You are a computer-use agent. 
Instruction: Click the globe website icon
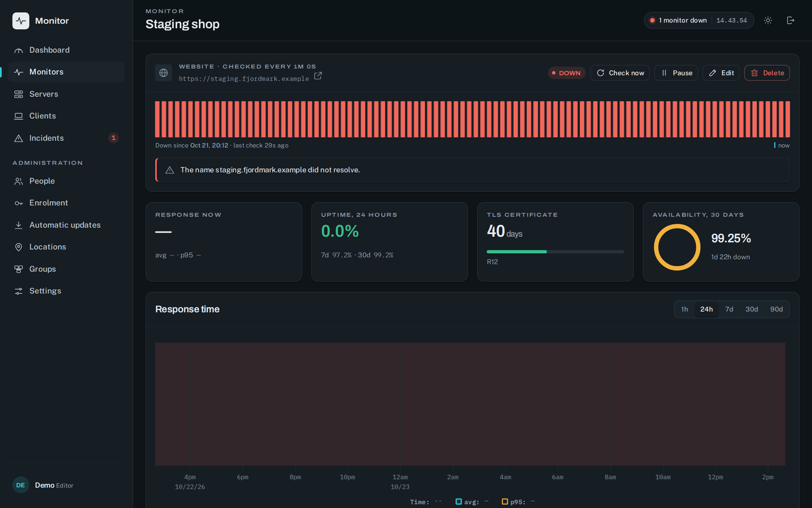pyautogui.click(x=164, y=73)
